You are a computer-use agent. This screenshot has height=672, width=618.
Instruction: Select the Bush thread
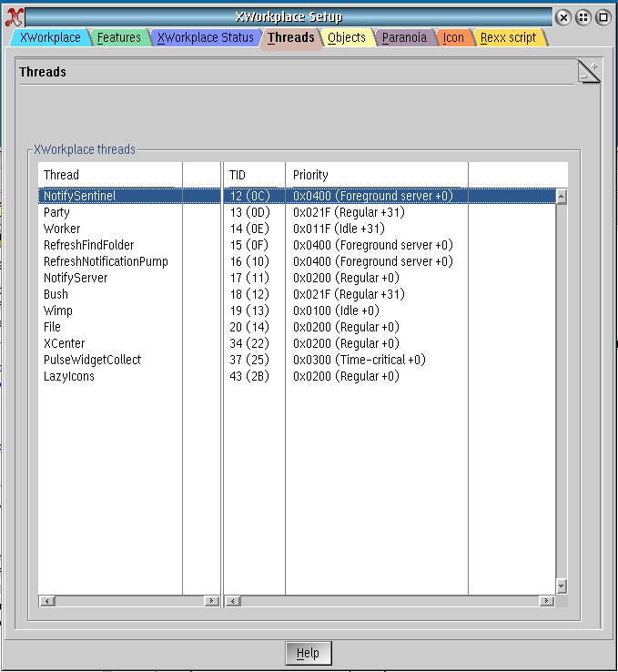[x=56, y=294]
